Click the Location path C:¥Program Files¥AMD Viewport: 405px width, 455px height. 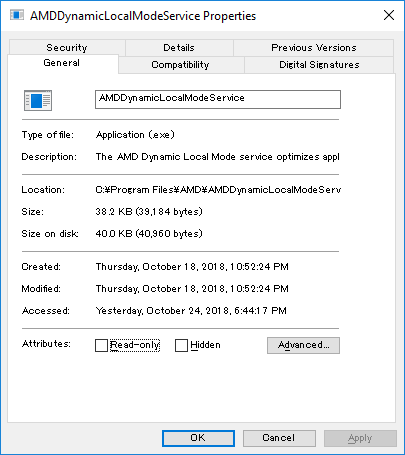[x=218, y=190]
